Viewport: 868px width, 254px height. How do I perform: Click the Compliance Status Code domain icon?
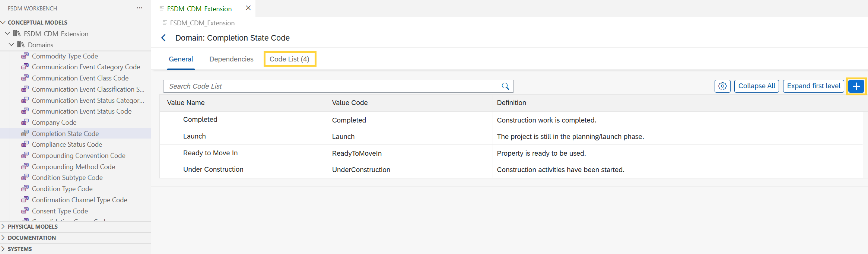tap(25, 144)
